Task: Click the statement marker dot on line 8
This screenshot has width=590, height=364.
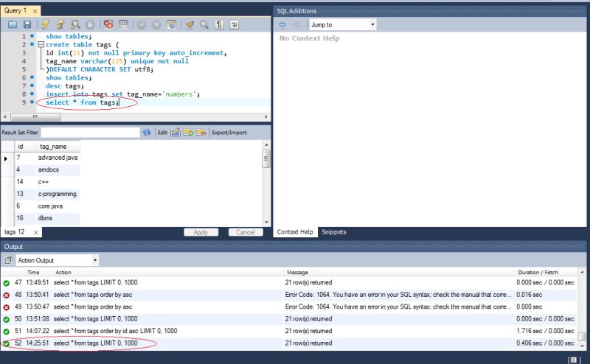Action: pyautogui.click(x=32, y=94)
